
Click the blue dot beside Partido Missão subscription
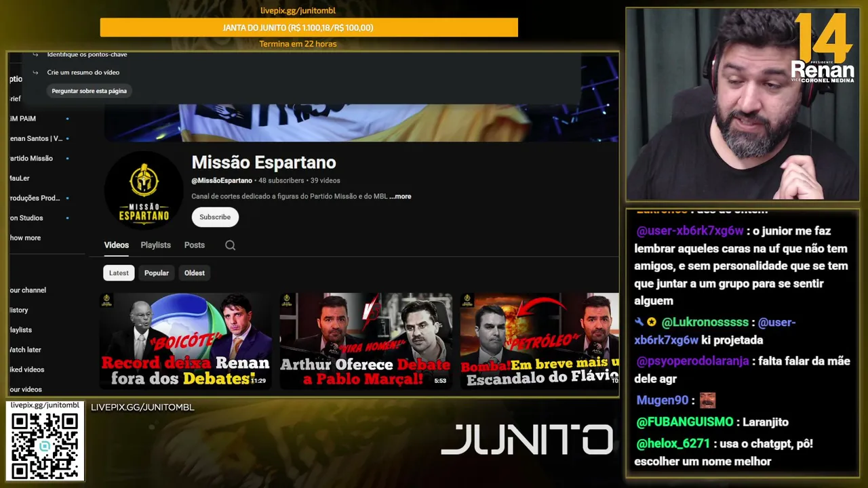tap(67, 159)
